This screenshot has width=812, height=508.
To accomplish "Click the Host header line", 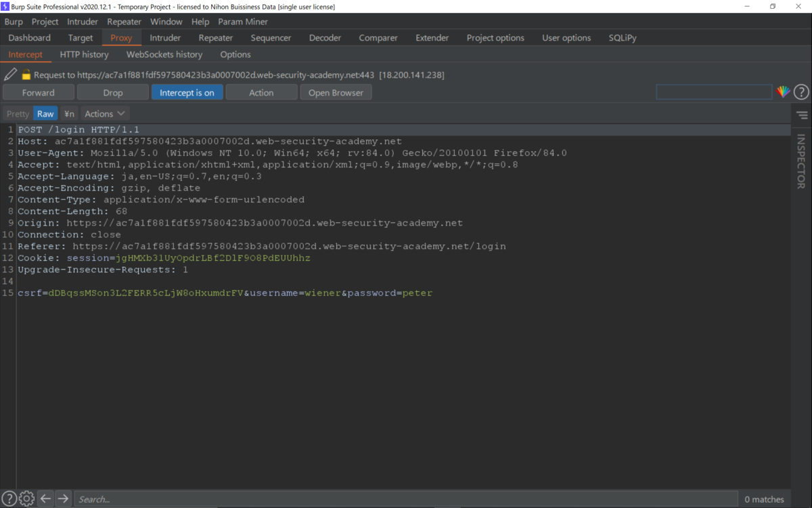I will (x=210, y=141).
